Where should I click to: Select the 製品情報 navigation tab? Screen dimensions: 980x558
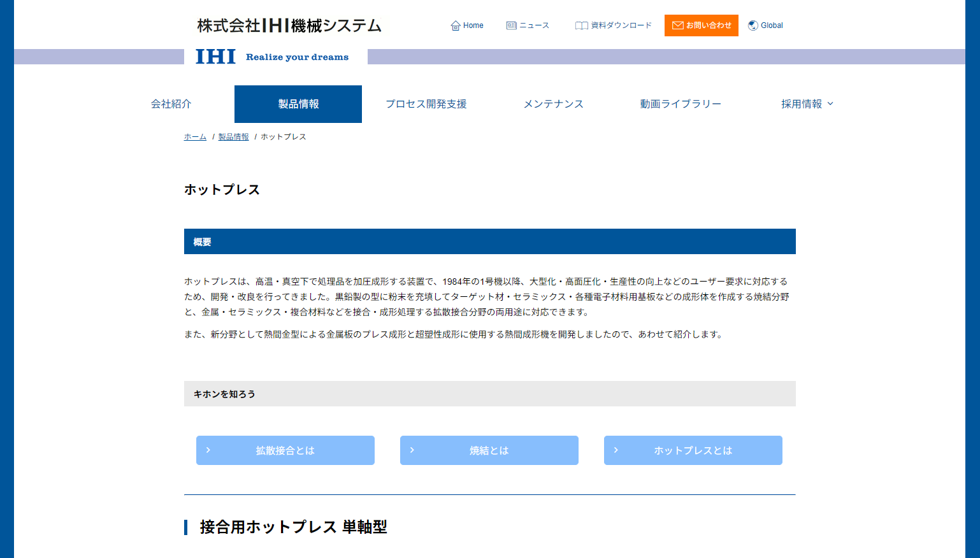tap(298, 104)
